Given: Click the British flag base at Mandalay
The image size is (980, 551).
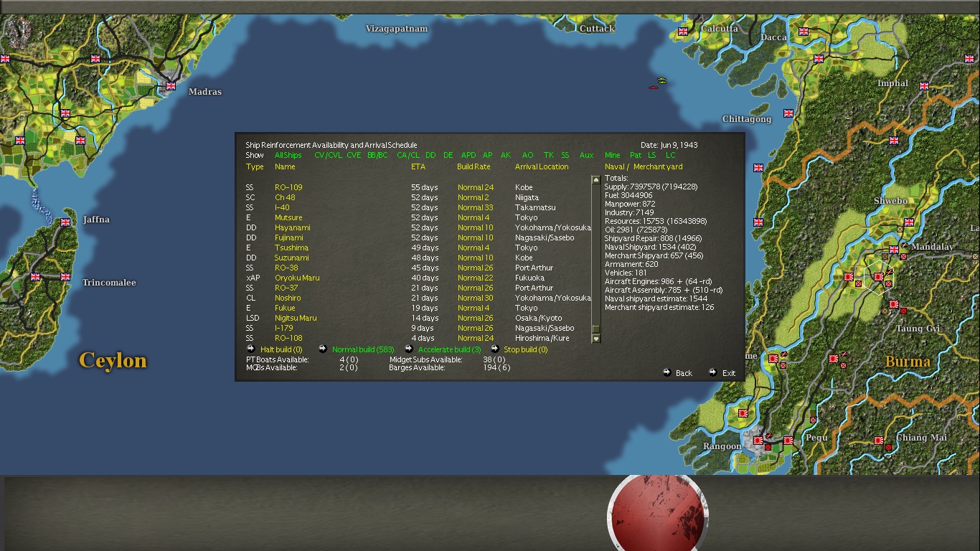Looking at the screenshot, I should [x=893, y=250].
